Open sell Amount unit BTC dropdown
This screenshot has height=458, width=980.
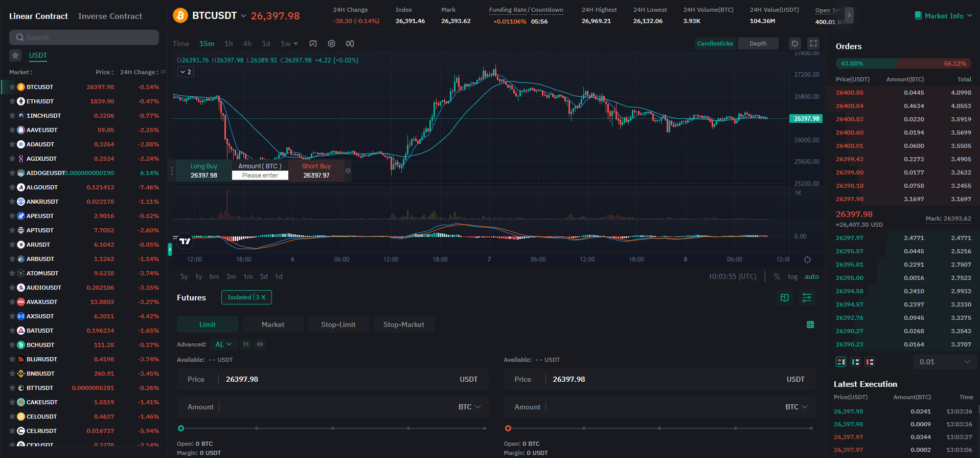(796, 407)
